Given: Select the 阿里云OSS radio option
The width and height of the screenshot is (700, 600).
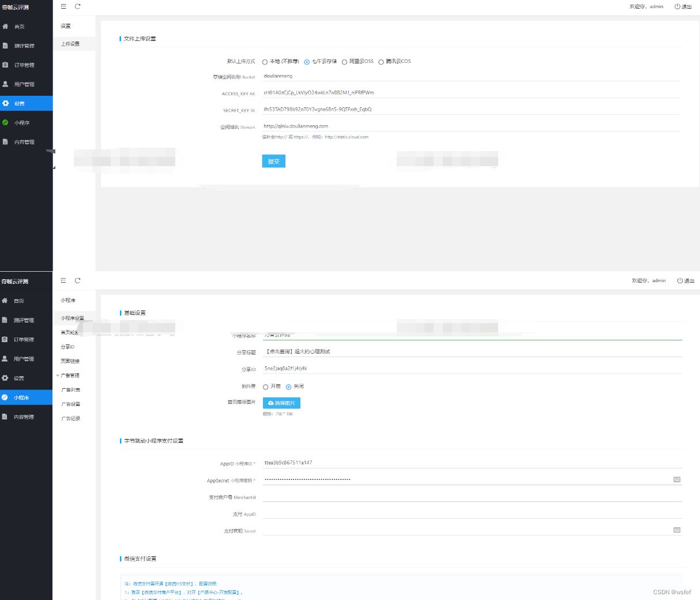Looking at the screenshot, I should pyautogui.click(x=344, y=62).
